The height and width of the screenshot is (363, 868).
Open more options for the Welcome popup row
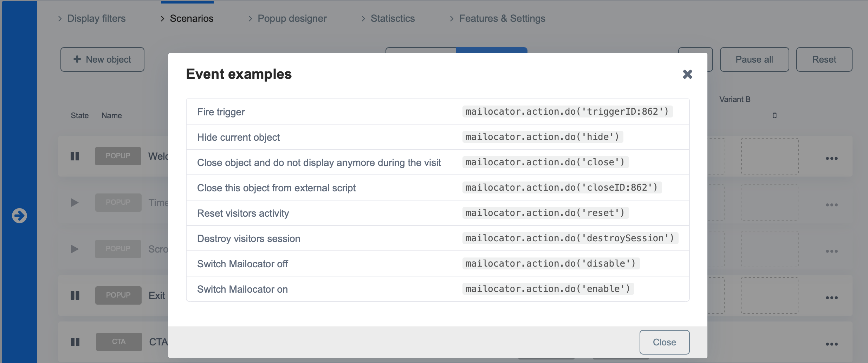pos(831,158)
